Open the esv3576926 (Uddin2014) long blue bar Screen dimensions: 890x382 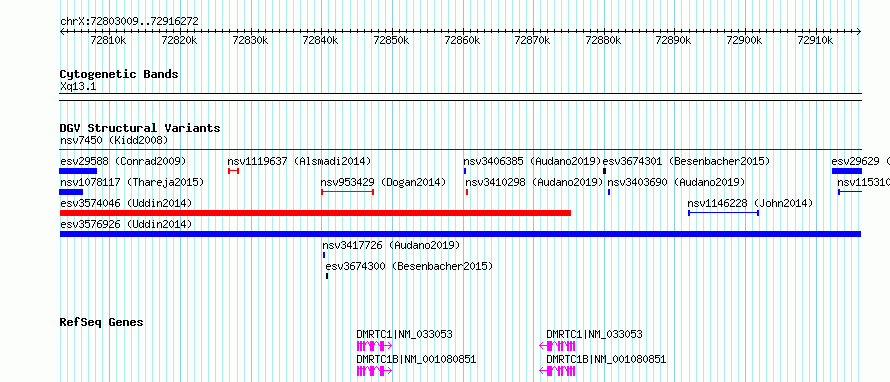pyautogui.click(x=460, y=234)
